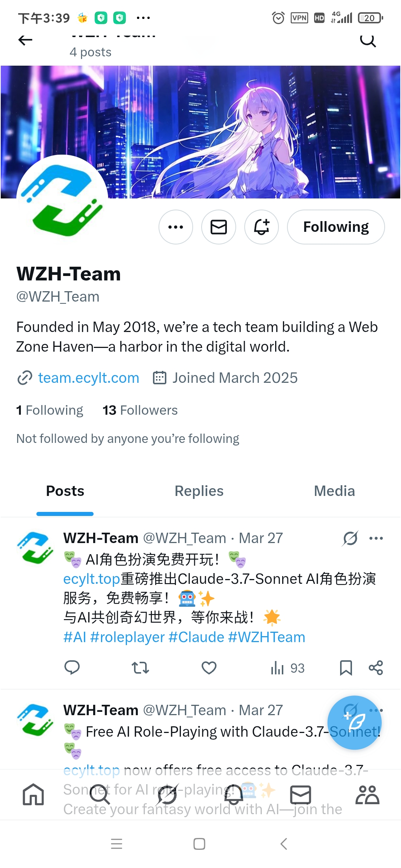This screenshot has width=401, height=868.
Task: Bookmark the first post
Action: (346, 668)
